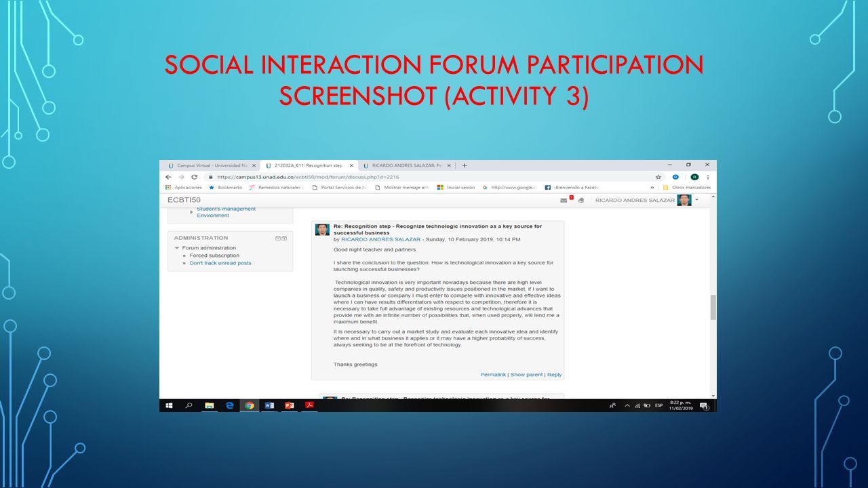Open the Portal Servicios bookmark
Screen dimensions: 868x488
339,187
